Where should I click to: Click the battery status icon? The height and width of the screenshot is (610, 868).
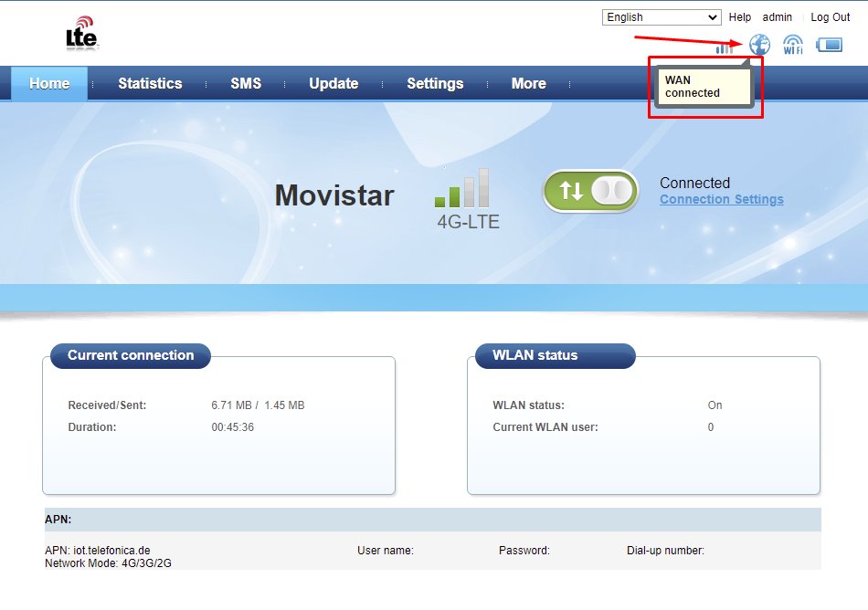click(830, 45)
